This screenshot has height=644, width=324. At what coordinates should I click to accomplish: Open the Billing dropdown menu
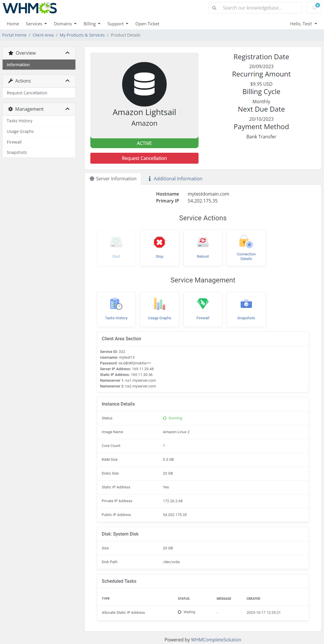tap(92, 24)
